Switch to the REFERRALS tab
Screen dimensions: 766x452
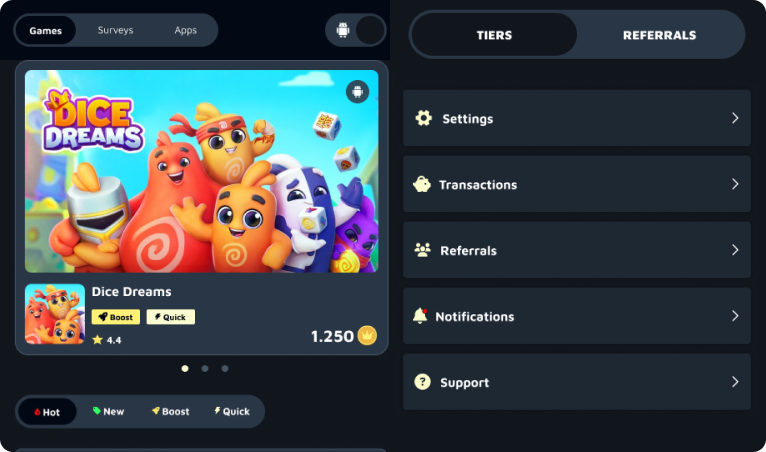[659, 35]
